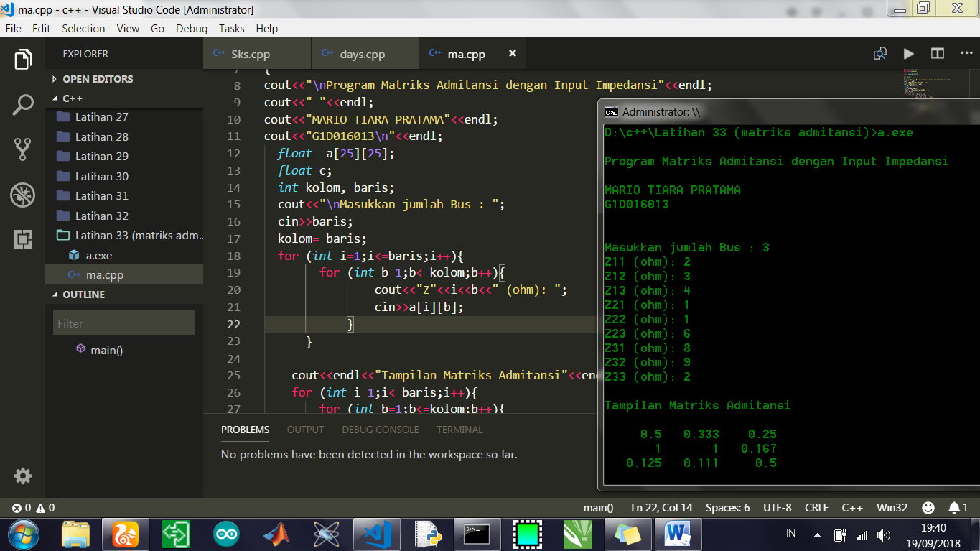Open the Debug menu
980x551 pixels.
pos(191,29)
